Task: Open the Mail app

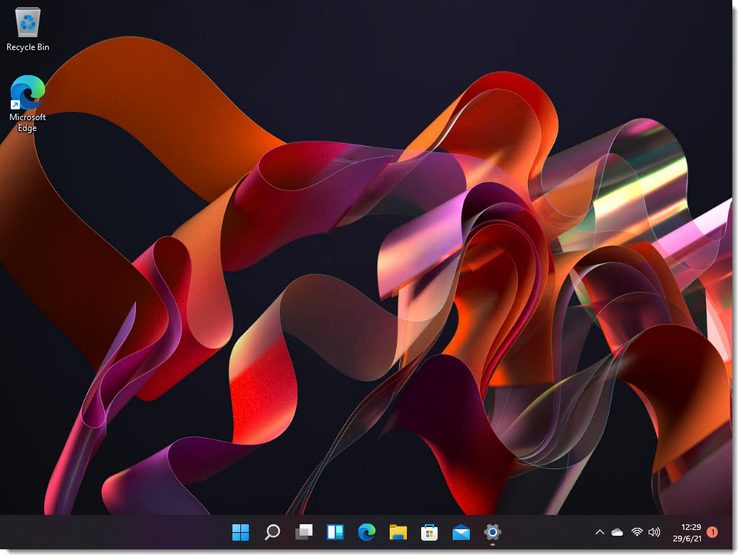Action: (461, 533)
